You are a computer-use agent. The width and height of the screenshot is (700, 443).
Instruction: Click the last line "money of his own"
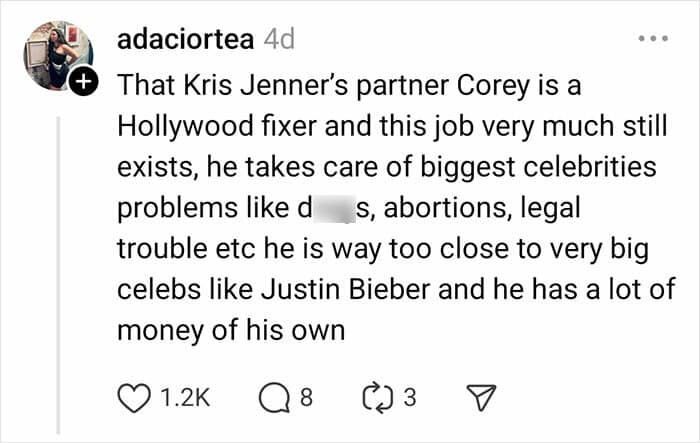(x=231, y=331)
